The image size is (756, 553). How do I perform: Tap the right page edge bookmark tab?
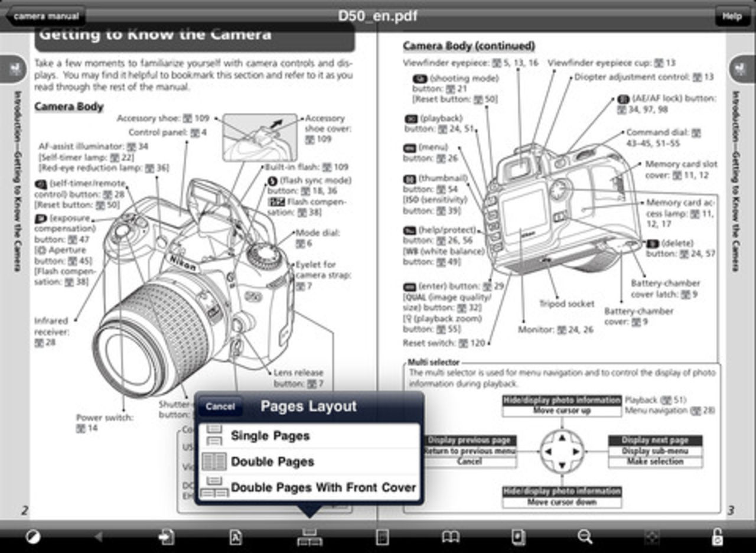(x=742, y=70)
